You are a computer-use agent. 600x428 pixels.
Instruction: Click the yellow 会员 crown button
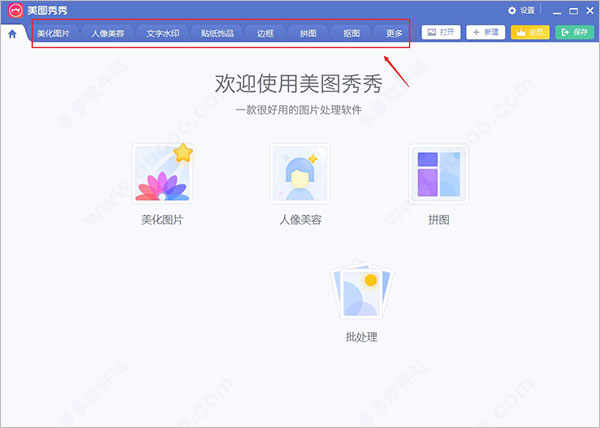531,33
